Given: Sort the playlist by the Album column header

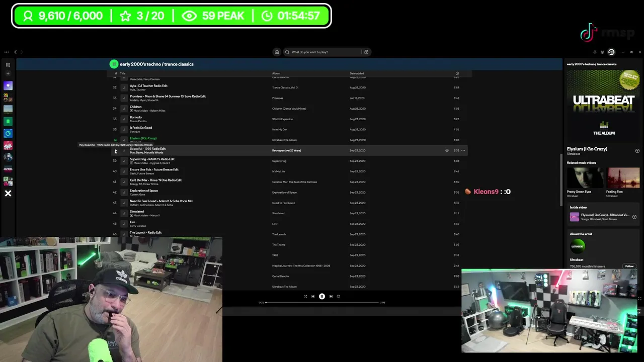Looking at the screenshot, I should [x=276, y=73].
